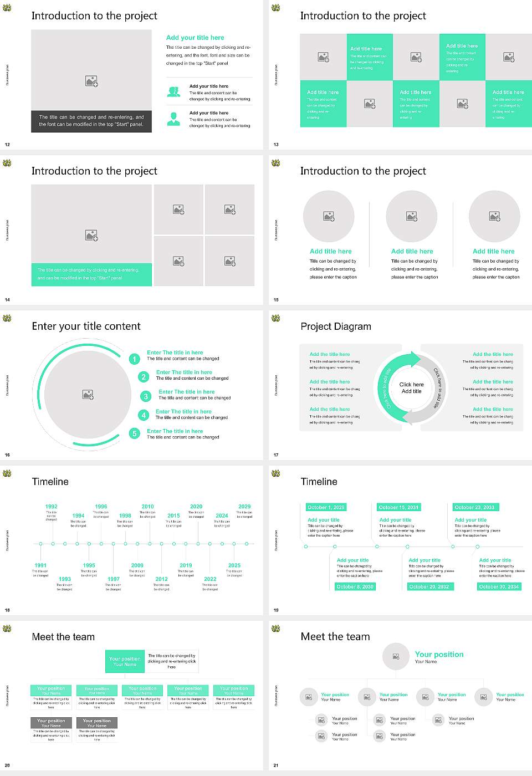Click the image placeholder icon on slide 12
Viewport: 532px width, 776px height.
click(91, 81)
